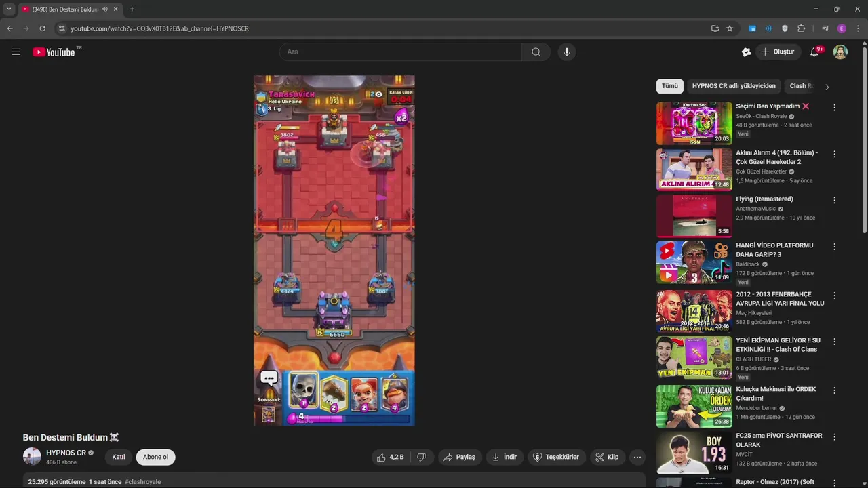Image resolution: width=868 pixels, height=488 pixels.
Task: Open HYPNOS CR channel name
Action: [66, 453]
